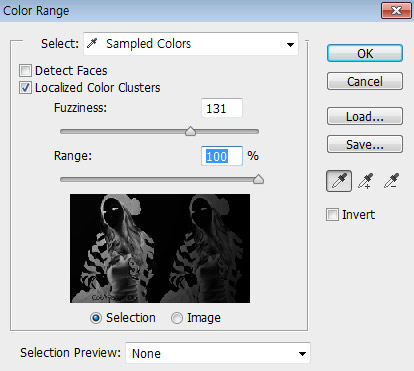Select the Add to Sample eyedropper
Image resolution: width=414 pixels, height=371 pixels.
pos(365,181)
